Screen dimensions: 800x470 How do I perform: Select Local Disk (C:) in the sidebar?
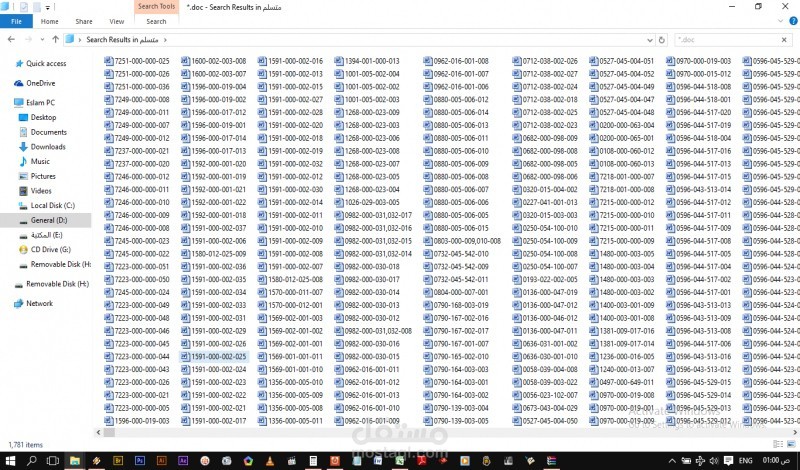tap(53, 205)
